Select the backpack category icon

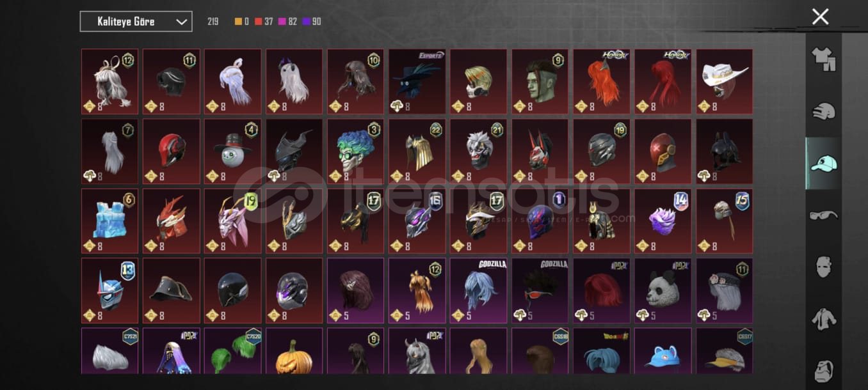824,370
